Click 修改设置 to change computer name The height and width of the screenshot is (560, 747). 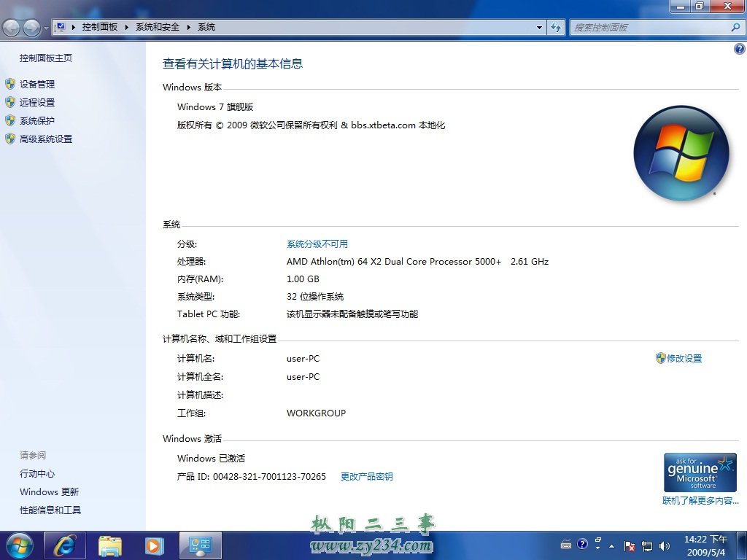684,358
